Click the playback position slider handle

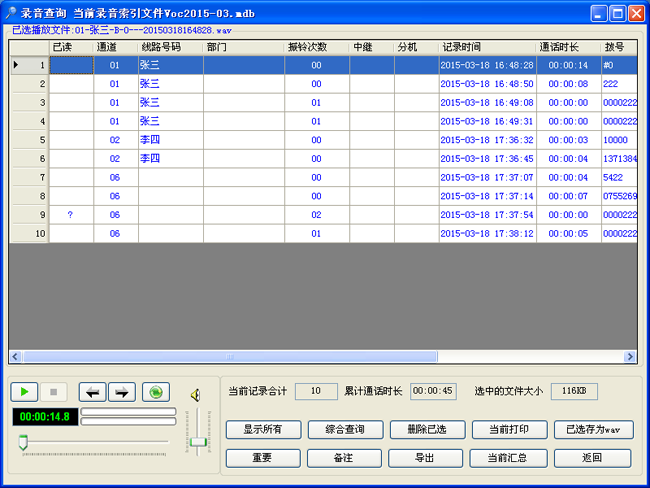point(23,441)
